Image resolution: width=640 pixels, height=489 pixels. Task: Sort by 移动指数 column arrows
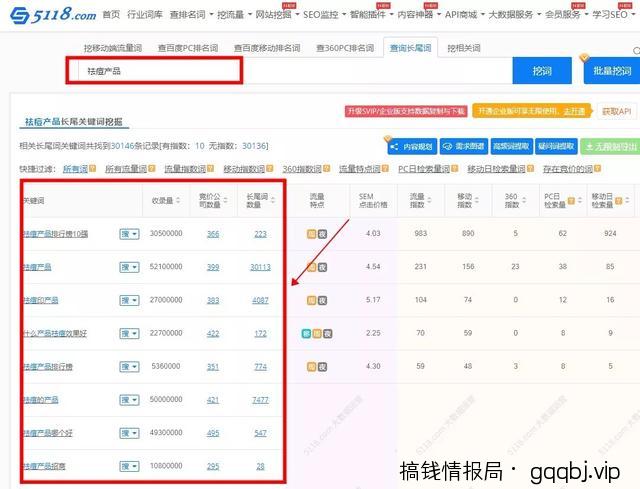[477, 200]
